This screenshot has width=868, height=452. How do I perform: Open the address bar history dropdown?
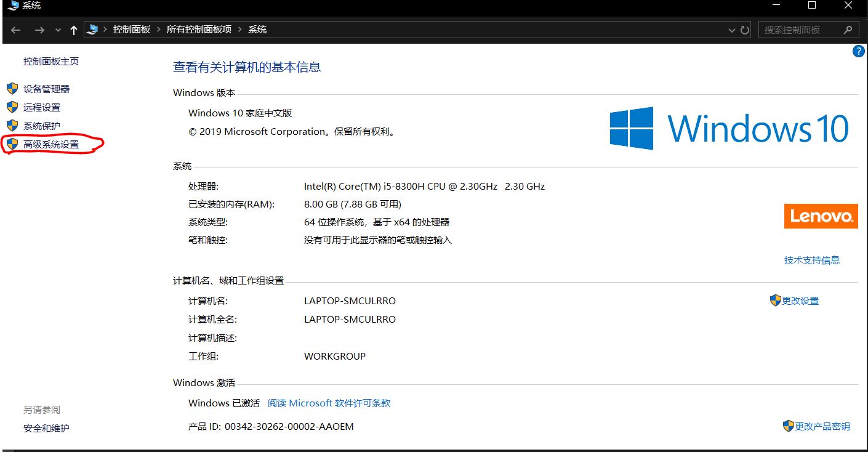pyautogui.click(x=732, y=30)
